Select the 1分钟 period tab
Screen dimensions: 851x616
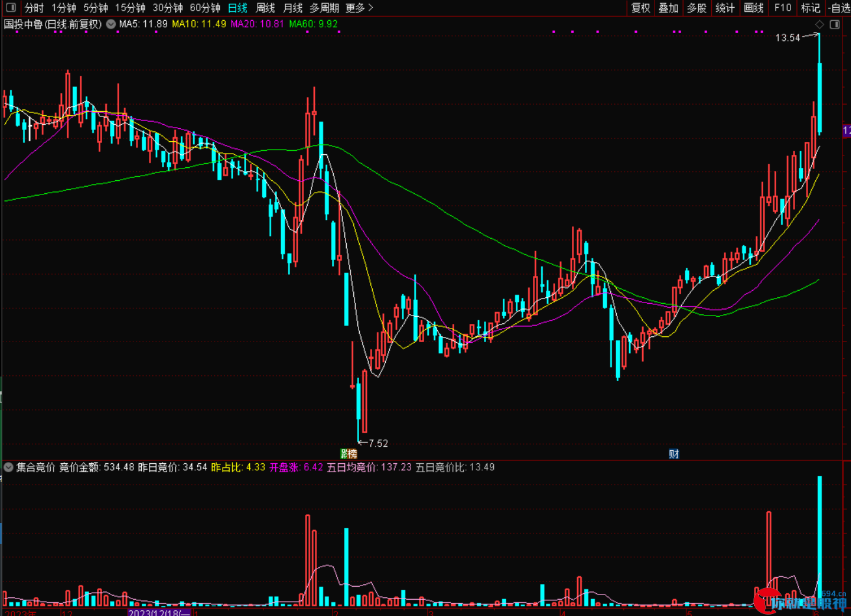pos(64,8)
